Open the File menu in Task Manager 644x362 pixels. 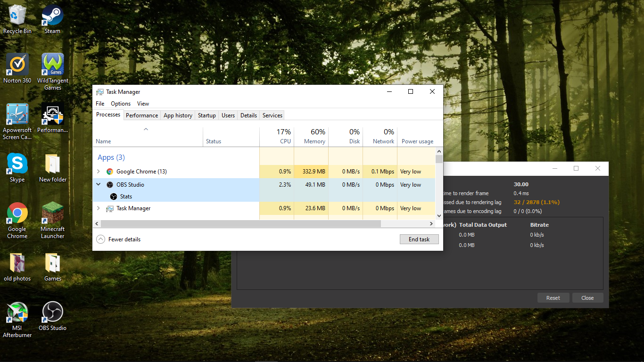[100, 104]
